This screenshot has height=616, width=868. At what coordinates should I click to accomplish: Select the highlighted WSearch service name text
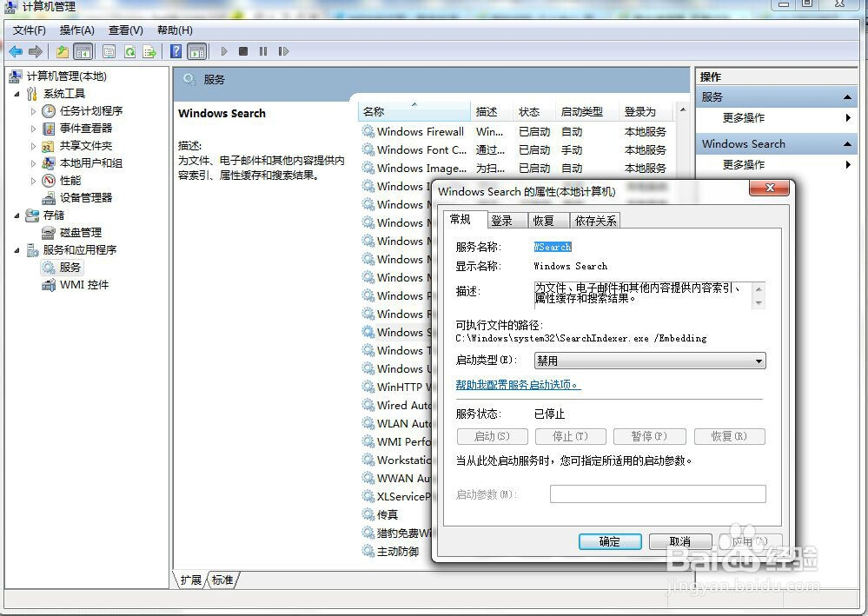(553, 248)
